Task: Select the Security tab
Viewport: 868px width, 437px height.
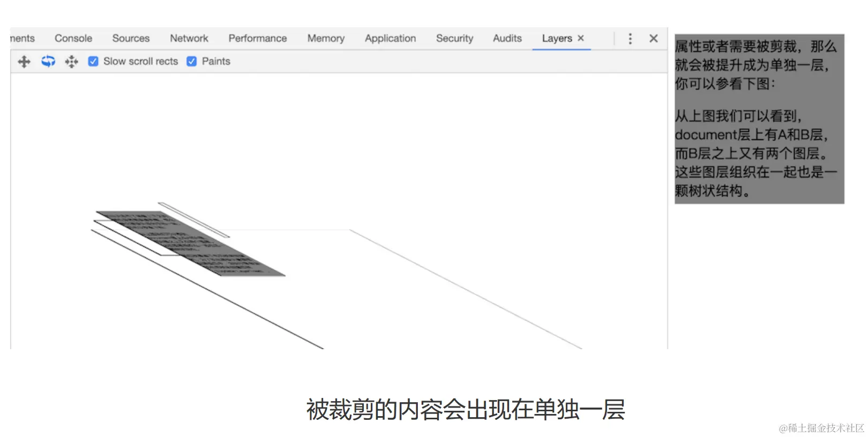Action: (455, 39)
